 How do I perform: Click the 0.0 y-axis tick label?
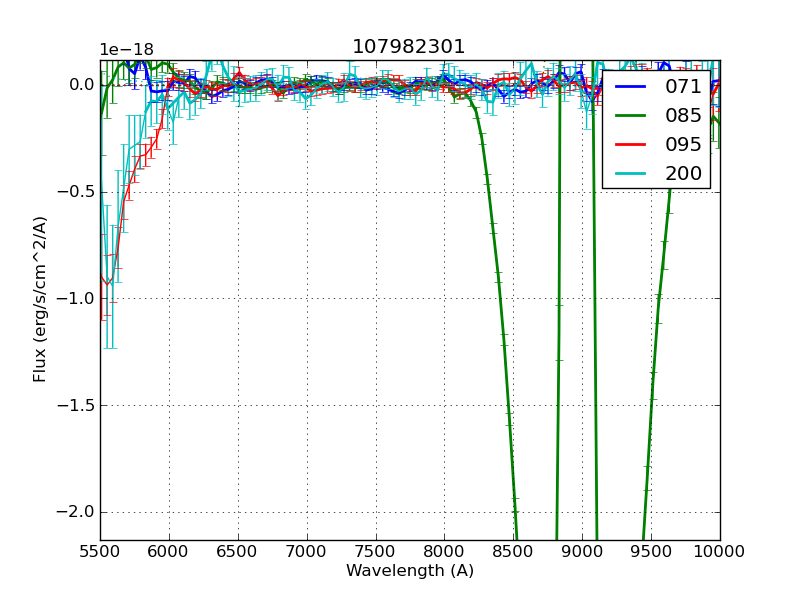point(82,85)
